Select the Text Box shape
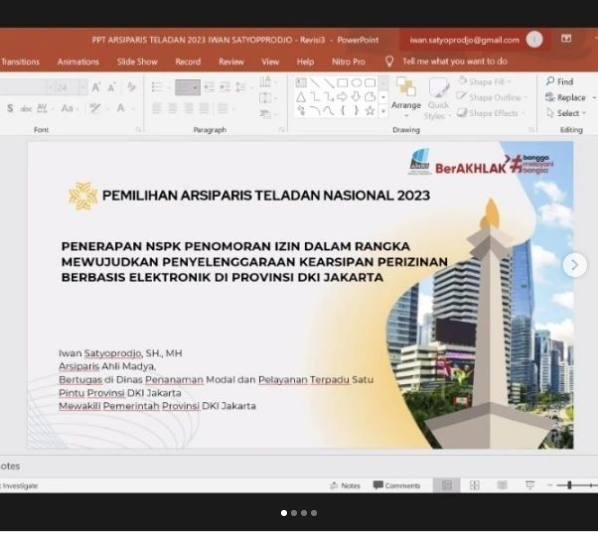The width and height of the screenshot is (598, 534). coord(301,82)
